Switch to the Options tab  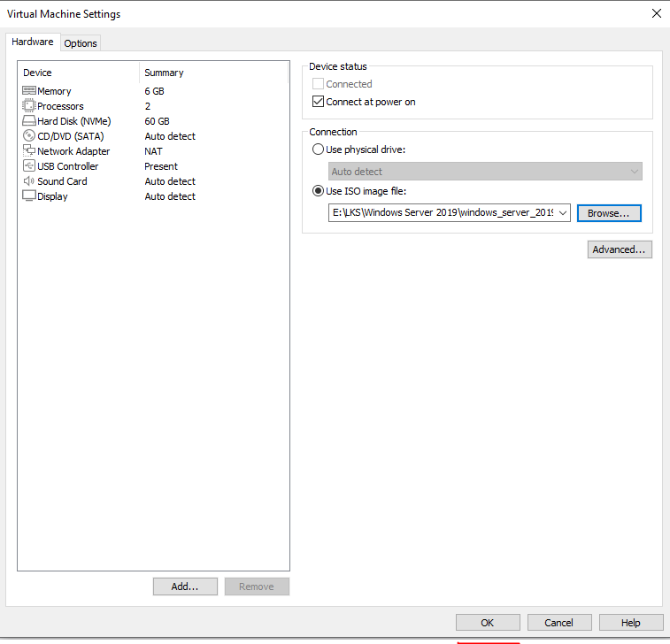[x=81, y=43]
